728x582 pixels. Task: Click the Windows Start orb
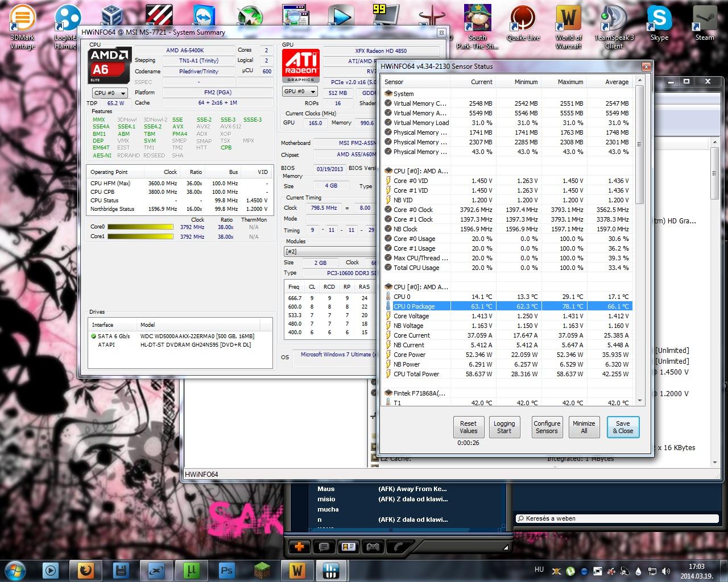tap(16, 570)
